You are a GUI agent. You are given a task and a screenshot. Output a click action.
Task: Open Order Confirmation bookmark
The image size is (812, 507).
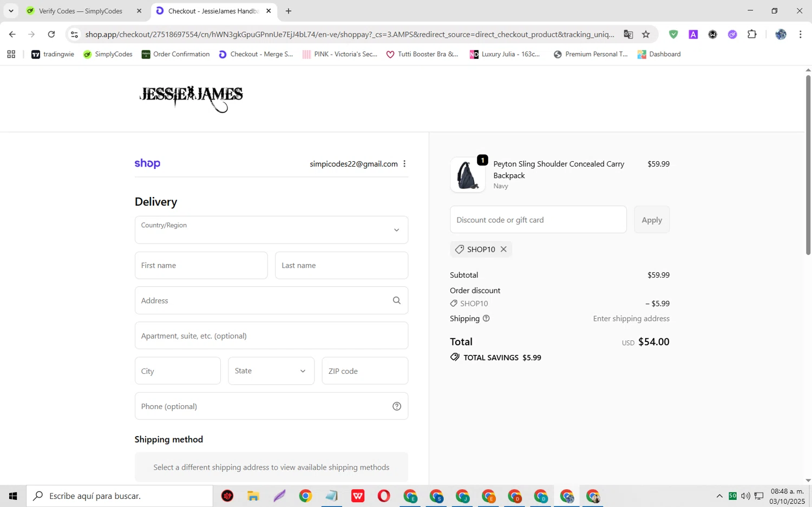(175, 54)
